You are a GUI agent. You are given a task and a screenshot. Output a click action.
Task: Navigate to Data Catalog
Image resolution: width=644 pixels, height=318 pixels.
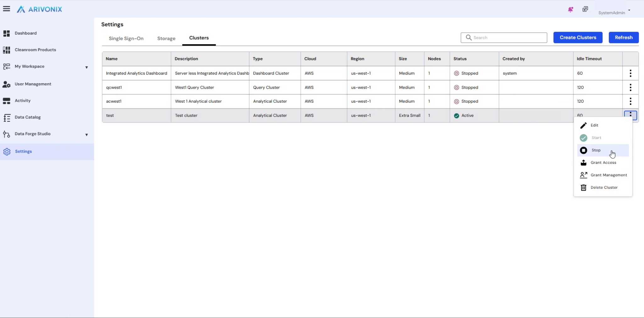(x=28, y=117)
